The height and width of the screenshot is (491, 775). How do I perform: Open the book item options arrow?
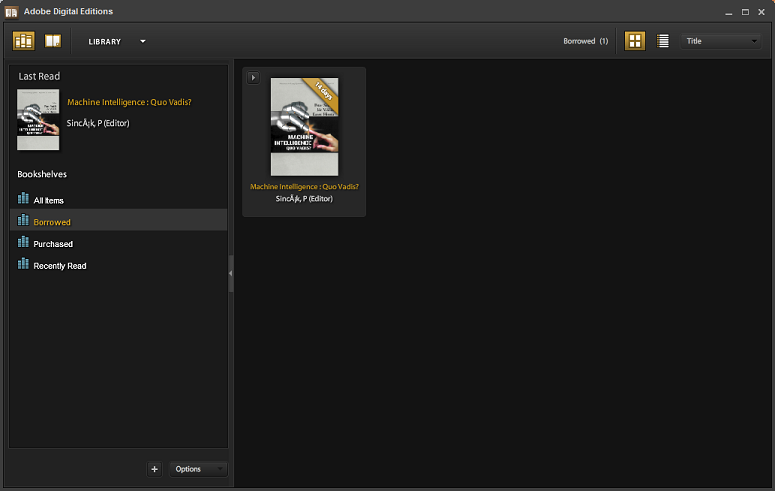(253, 78)
